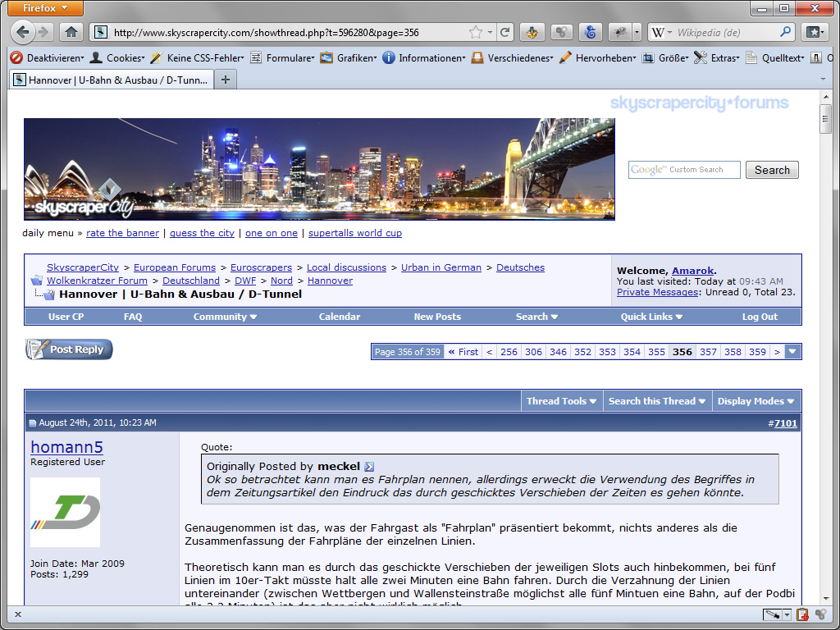Click the blue swirl add-on toolbar icon
The height and width of the screenshot is (630, 840).
(x=591, y=32)
